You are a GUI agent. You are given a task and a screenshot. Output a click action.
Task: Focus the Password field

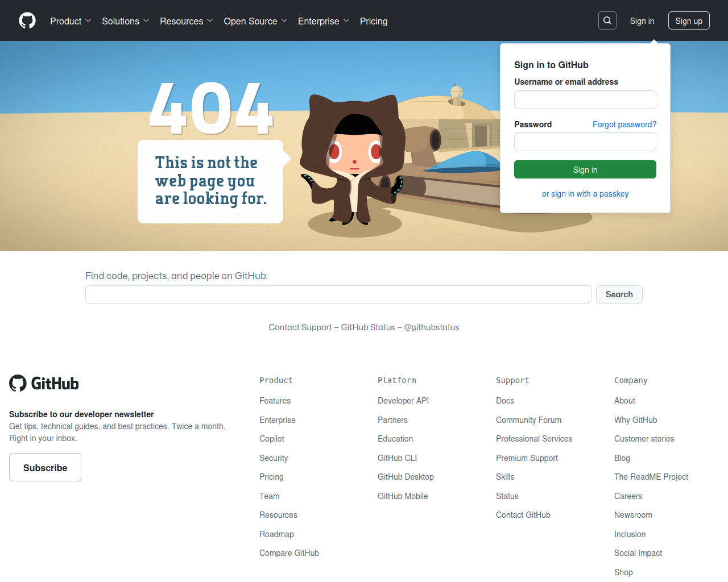[x=585, y=142]
